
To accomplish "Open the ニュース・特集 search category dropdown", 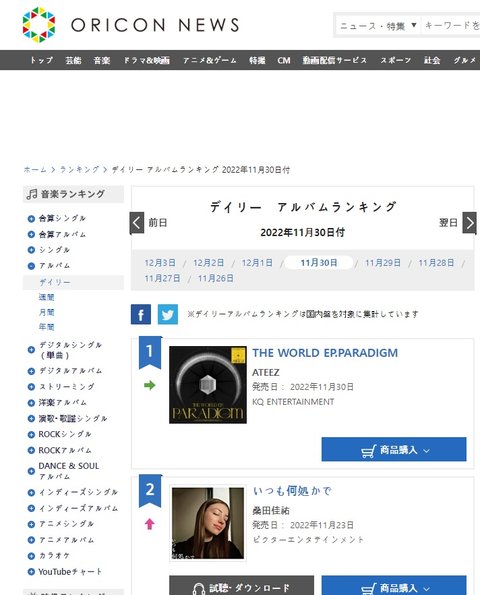I will [x=379, y=25].
